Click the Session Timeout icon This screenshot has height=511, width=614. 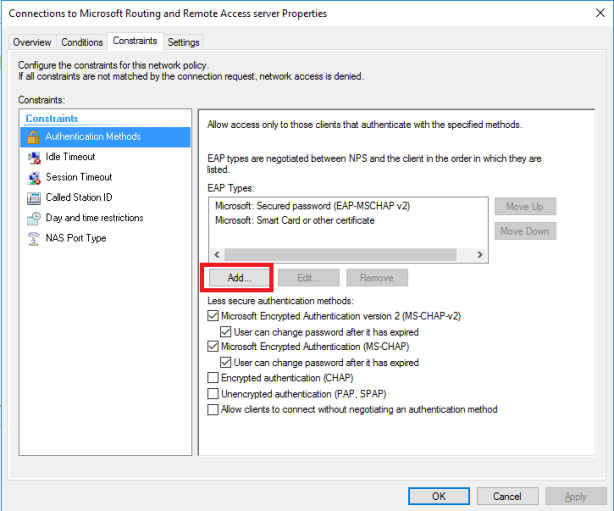(34, 178)
